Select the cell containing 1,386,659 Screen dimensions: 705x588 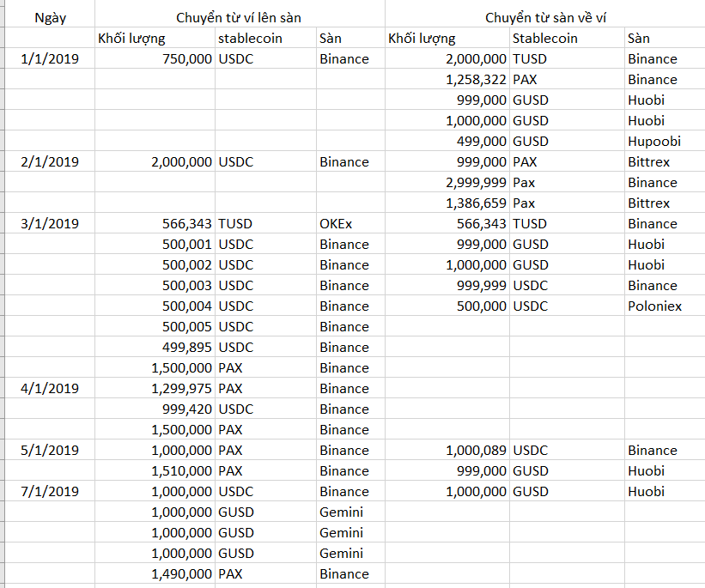click(x=476, y=203)
